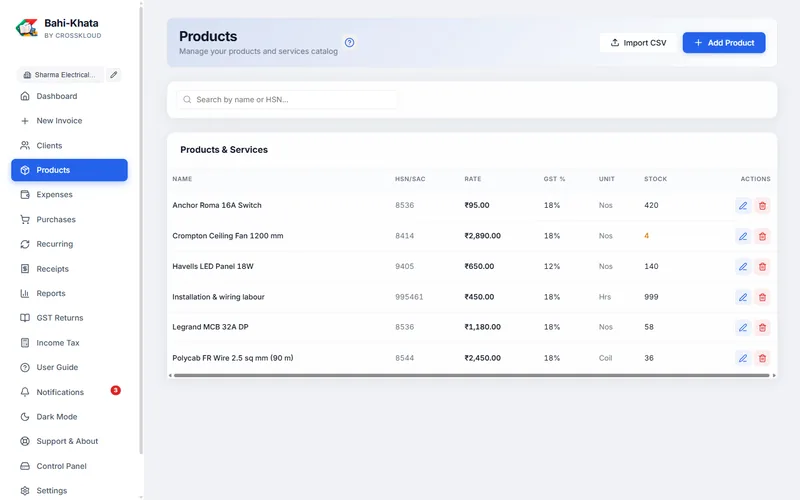Click the Hrs unit cell
This screenshot has width=800, height=500.
click(605, 297)
